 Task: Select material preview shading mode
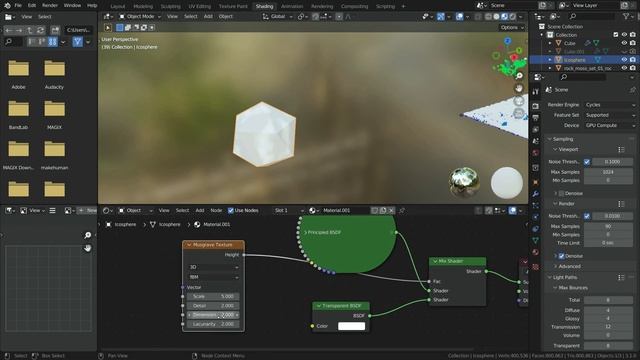pyautogui.click(x=504, y=17)
